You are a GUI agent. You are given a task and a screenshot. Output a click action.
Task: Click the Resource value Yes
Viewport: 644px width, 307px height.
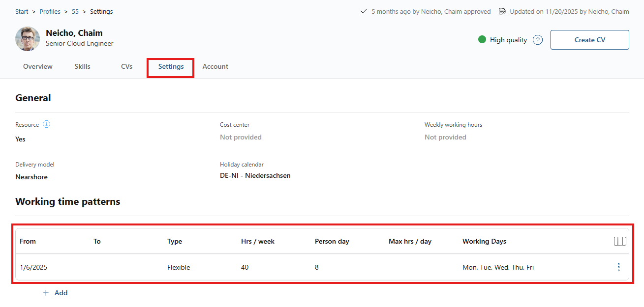(x=20, y=139)
